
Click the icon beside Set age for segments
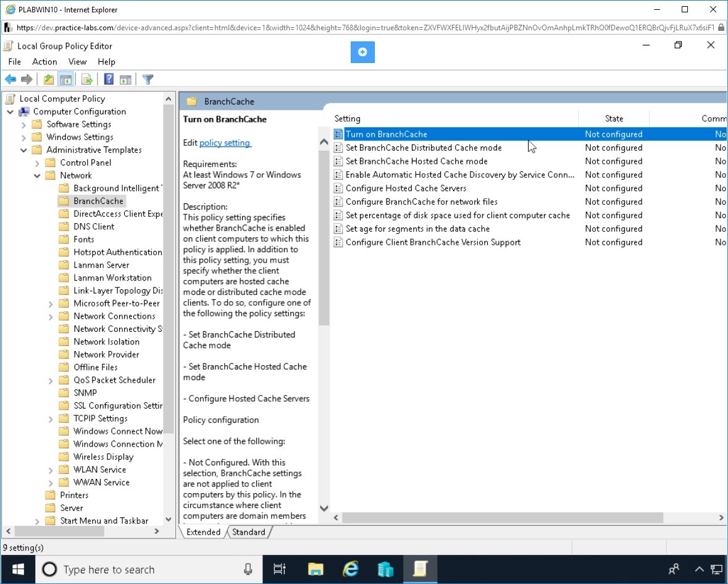338,229
